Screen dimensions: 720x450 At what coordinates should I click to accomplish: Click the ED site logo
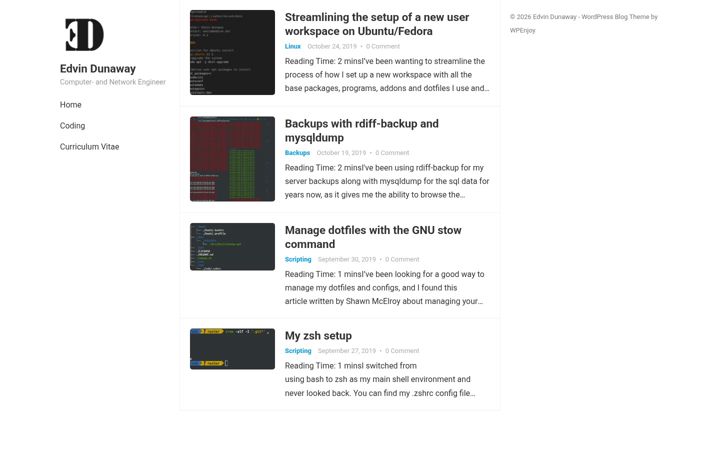pyautogui.click(x=84, y=34)
